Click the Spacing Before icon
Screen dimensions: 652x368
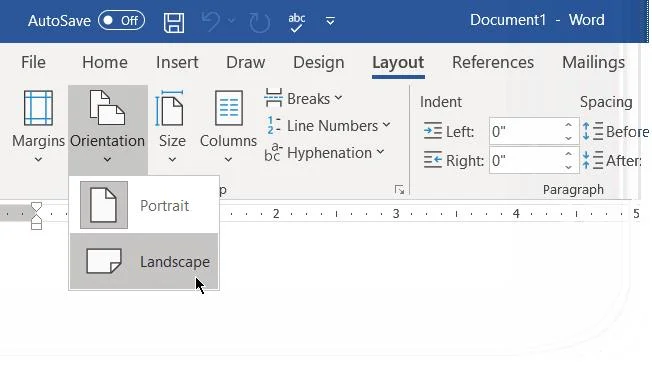coord(593,131)
